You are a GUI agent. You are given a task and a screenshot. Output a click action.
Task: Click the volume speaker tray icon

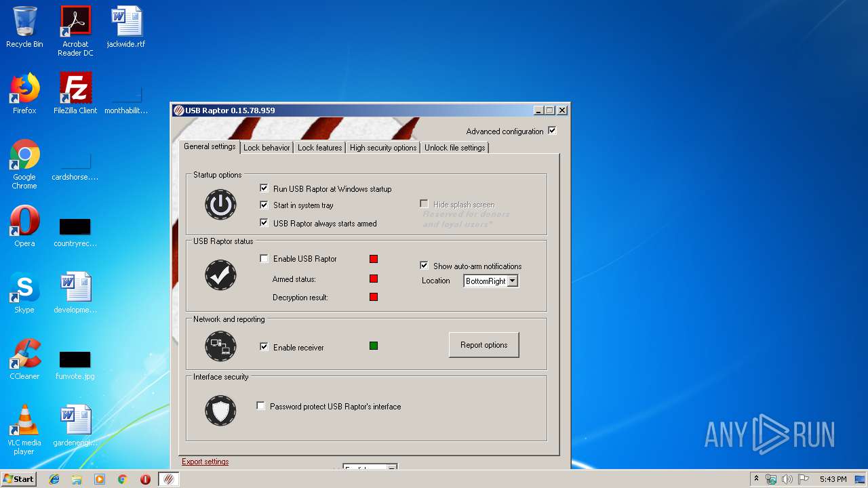tap(787, 479)
